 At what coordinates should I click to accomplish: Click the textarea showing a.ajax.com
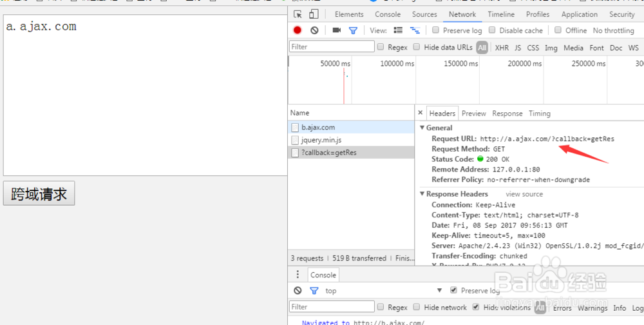pyautogui.click(x=145, y=95)
